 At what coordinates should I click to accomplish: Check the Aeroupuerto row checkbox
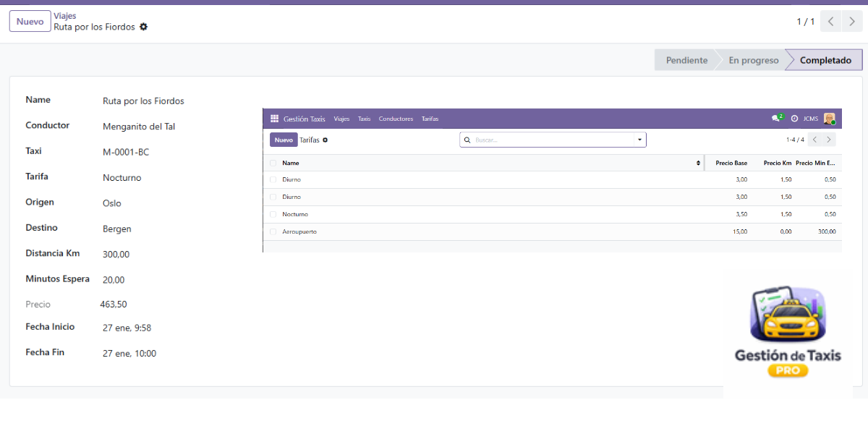coord(273,232)
